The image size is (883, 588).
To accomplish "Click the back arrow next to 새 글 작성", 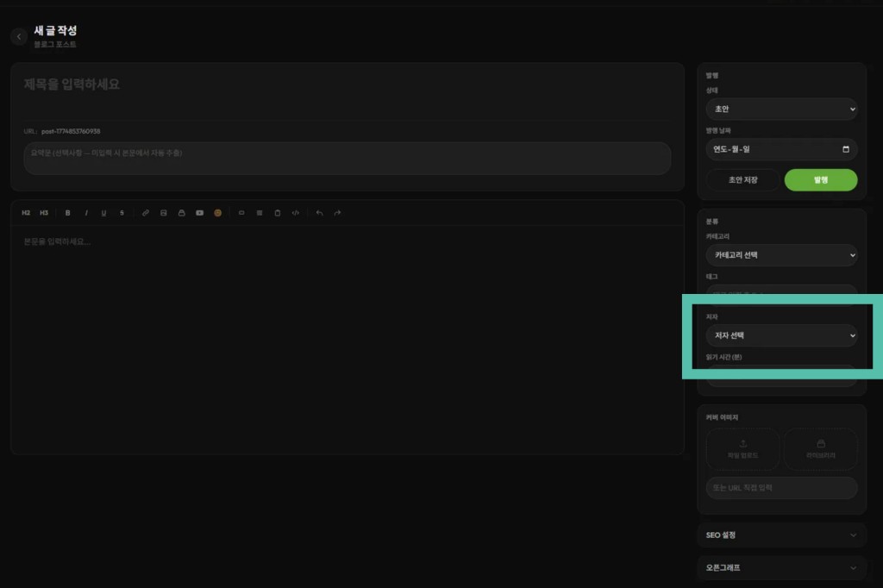I will [x=19, y=37].
